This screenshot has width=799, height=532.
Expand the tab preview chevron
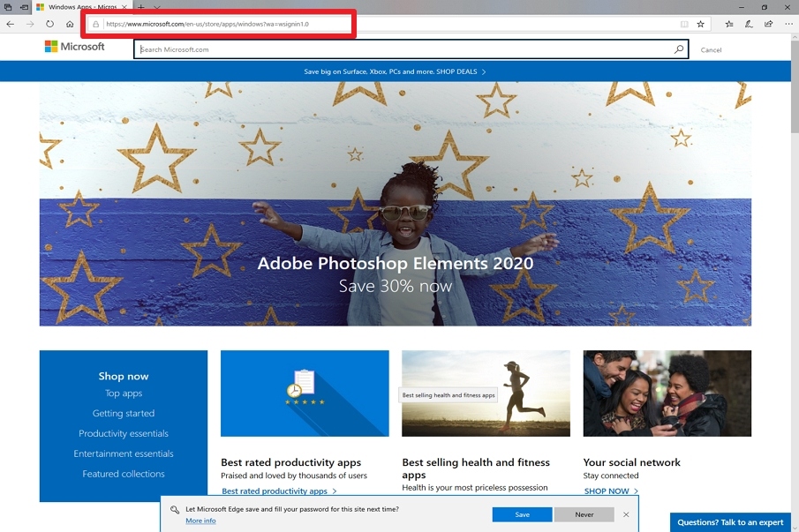[157, 7]
